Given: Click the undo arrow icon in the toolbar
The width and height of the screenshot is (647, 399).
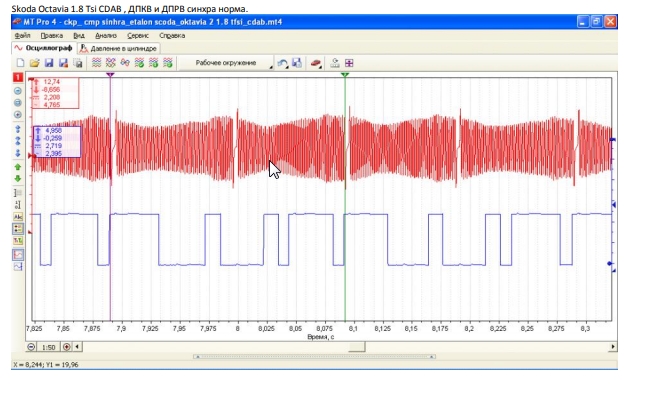Looking at the screenshot, I should [282, 63].
